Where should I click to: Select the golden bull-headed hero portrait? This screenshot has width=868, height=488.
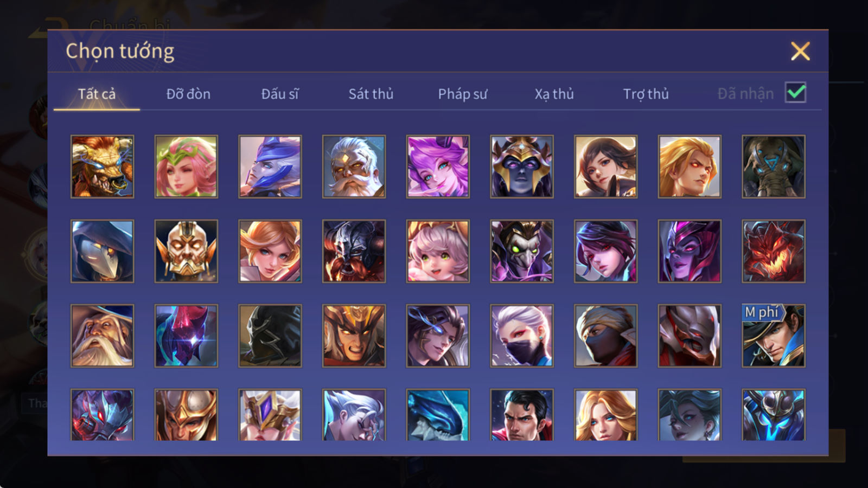click(x=102, y=166)
